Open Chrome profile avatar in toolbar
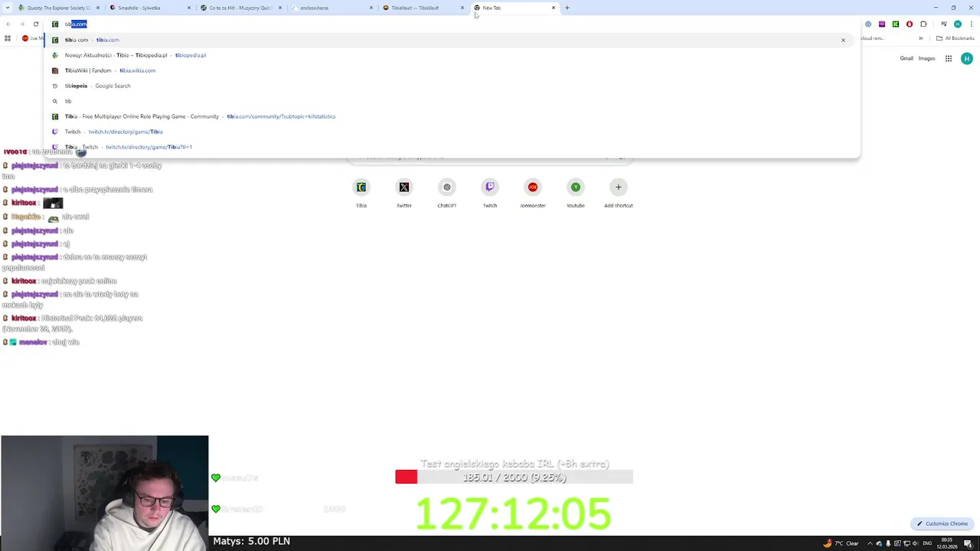Image resolution: width=980 pixels, height=551 pixels. 957,24
